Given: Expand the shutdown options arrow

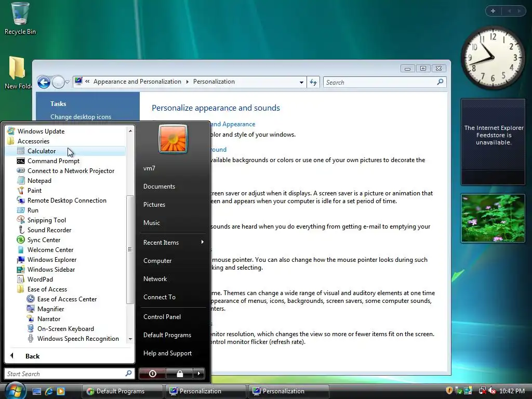Looking at the screenshot, I should pos(199,374).
